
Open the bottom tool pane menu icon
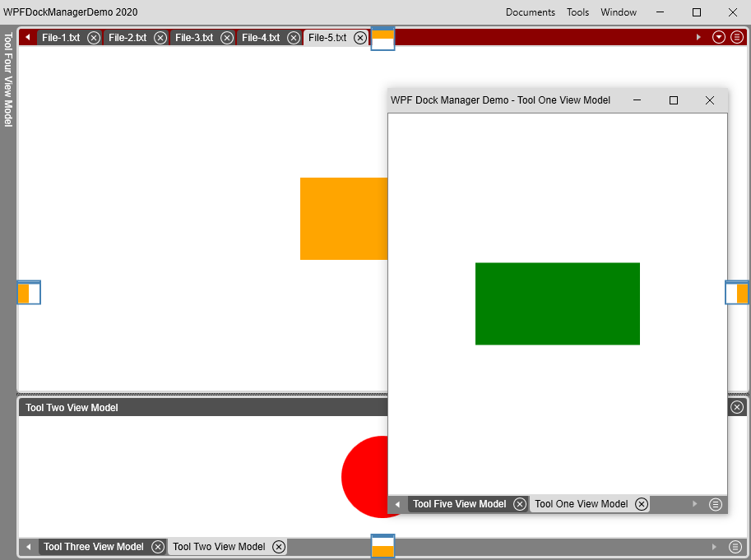(x=735, y=547)
